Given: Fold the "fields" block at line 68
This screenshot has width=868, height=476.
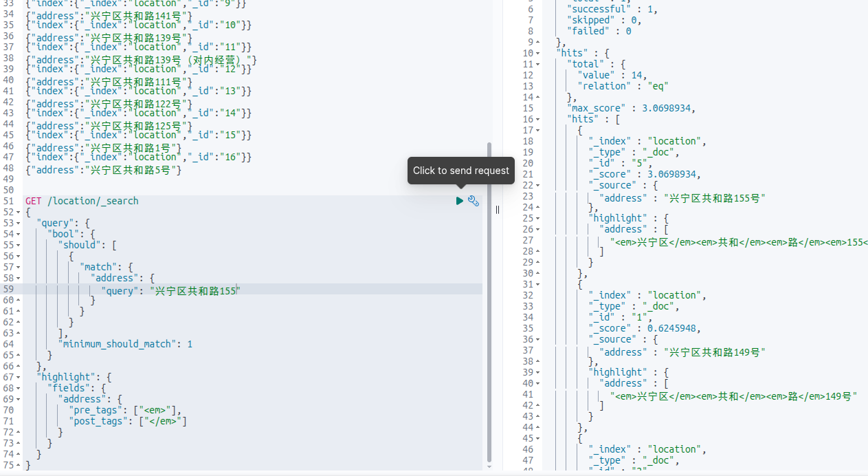Looking at the screenshot, I should click(x=18, y=388).
